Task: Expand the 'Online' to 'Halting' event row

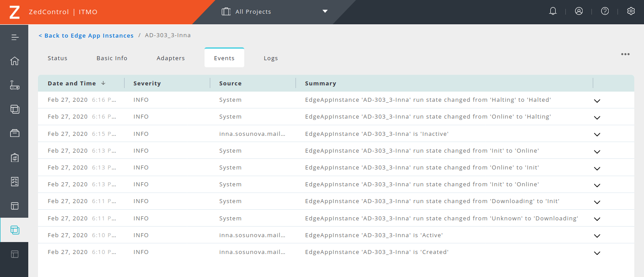Action: coord(597,118)
